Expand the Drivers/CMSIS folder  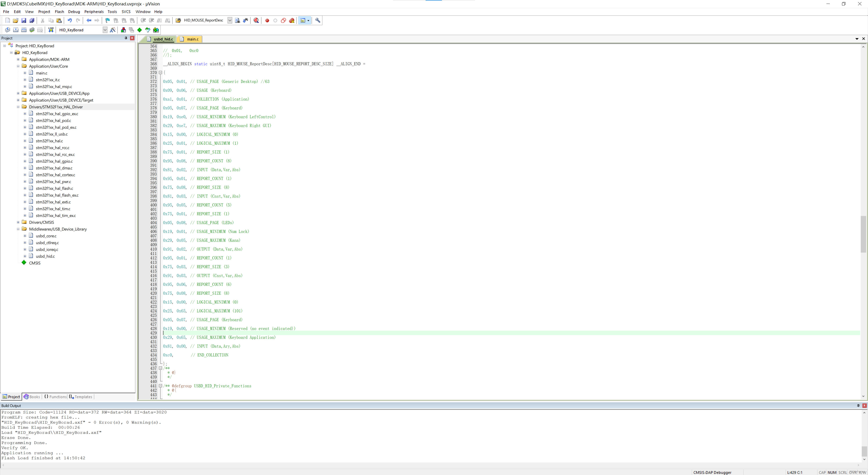point(18,222)
